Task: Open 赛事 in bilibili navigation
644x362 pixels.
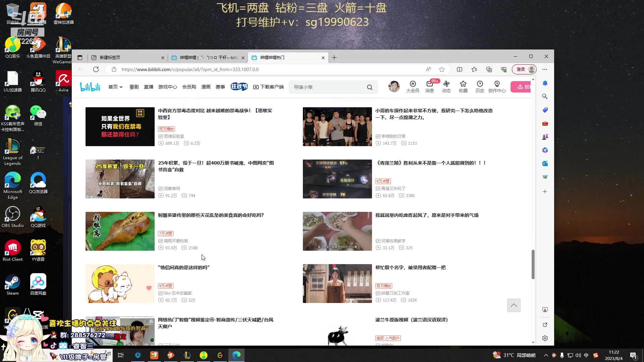Action: [220, 87]
